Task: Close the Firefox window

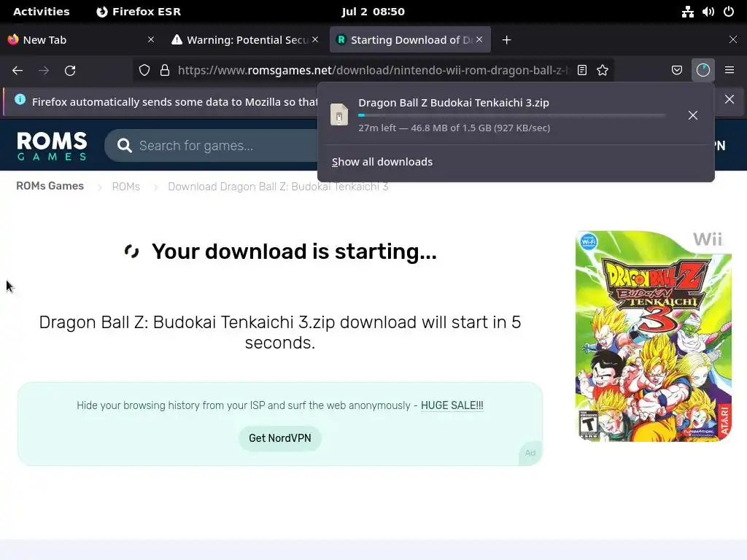Action: point(733,39)
